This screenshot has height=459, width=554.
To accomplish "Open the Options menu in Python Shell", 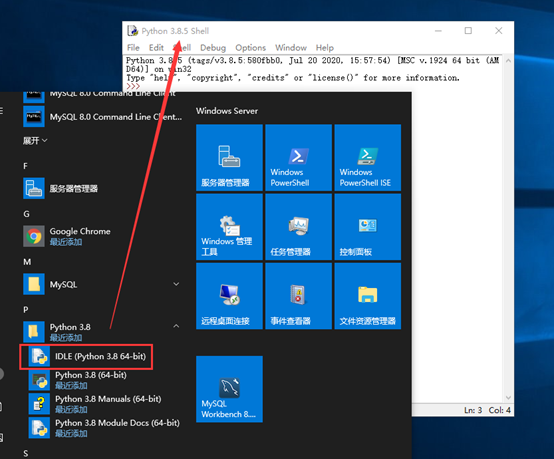I will (x=251, y=48).
